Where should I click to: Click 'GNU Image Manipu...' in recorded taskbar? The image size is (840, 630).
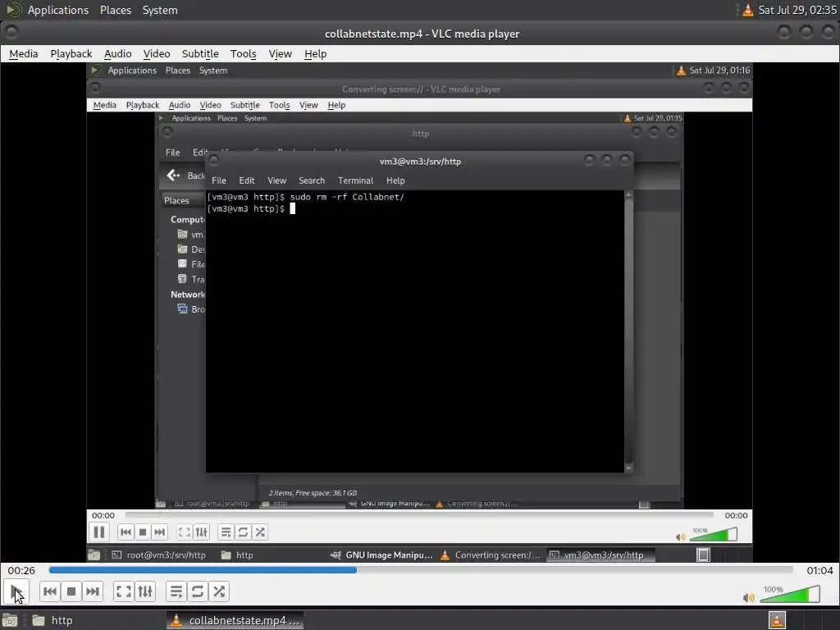tap(382, 555)
